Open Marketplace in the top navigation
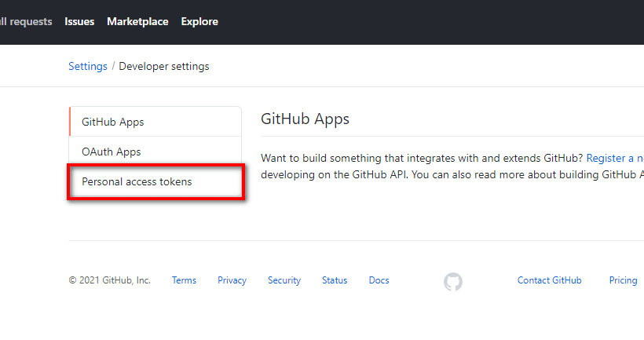The image size is (644, 340). [137, 21]
